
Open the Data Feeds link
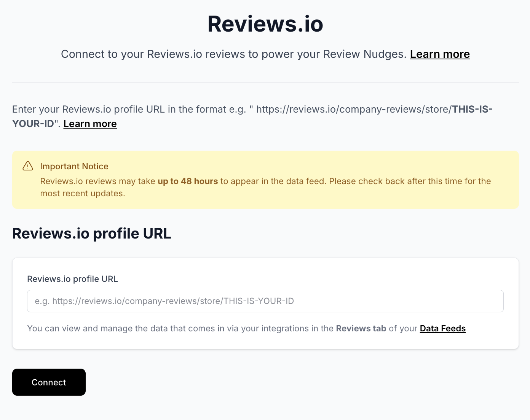tap(442, 328)
